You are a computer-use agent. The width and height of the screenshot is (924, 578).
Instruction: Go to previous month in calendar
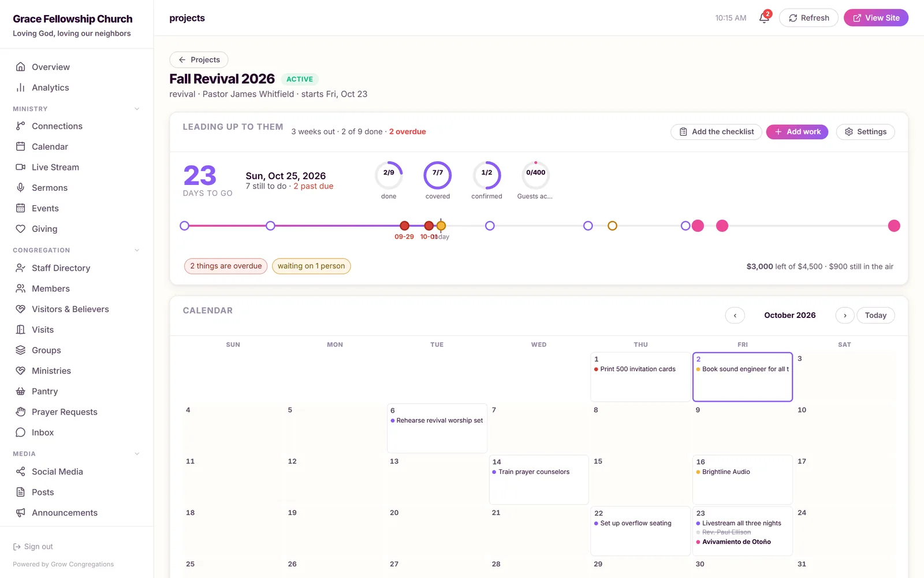[735, 316]
